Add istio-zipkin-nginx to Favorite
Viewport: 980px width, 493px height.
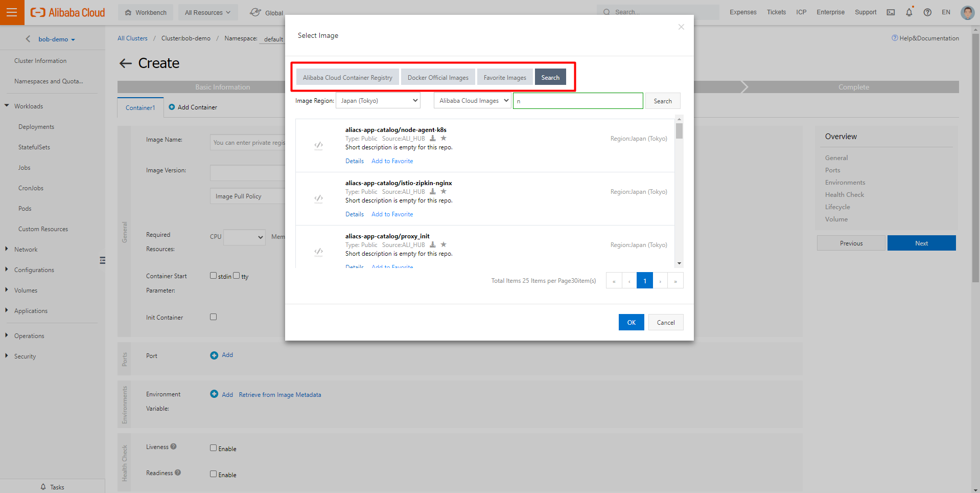[x=392, y=214]
